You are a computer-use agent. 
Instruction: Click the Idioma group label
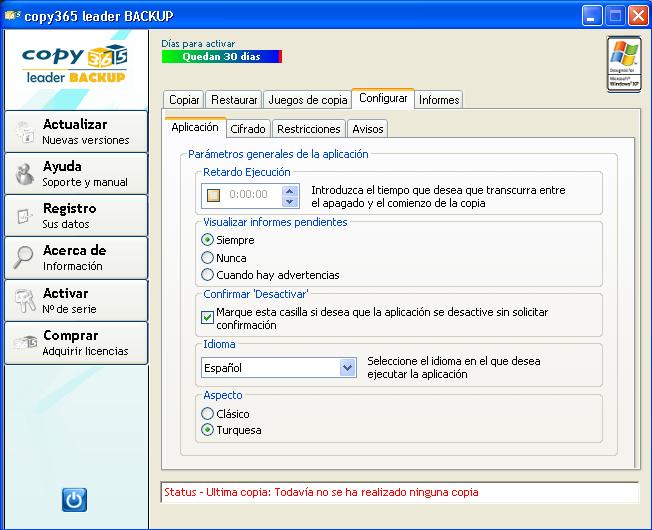point(219,344)
